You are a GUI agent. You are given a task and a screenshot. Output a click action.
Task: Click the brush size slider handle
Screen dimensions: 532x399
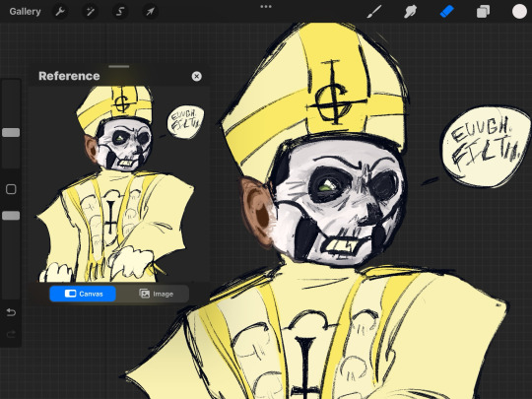pyautogui.click(x=11, y=133)
